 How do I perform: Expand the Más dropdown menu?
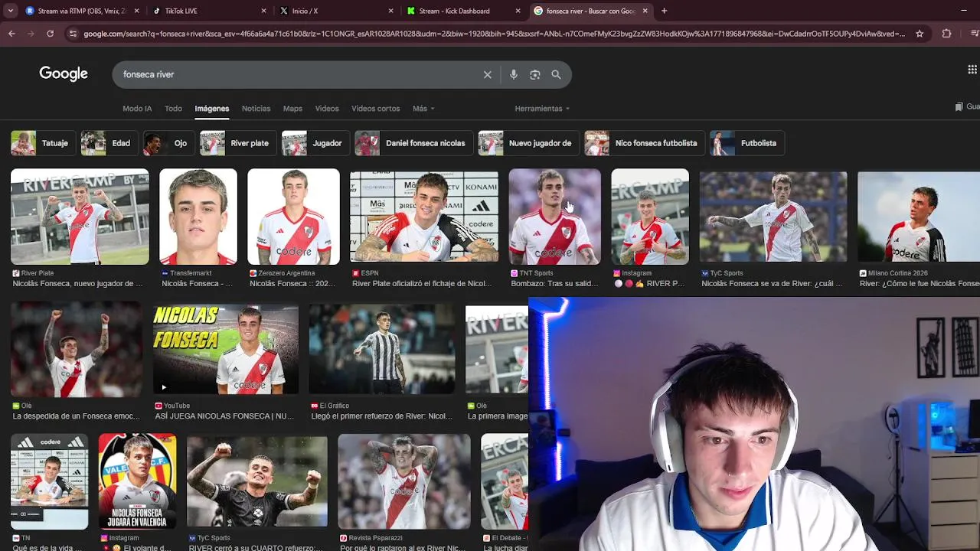coord(423,109)
